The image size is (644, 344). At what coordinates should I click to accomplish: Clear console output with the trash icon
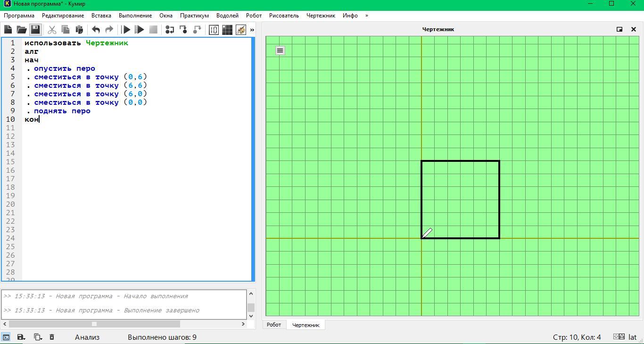(x=52, y=337)
